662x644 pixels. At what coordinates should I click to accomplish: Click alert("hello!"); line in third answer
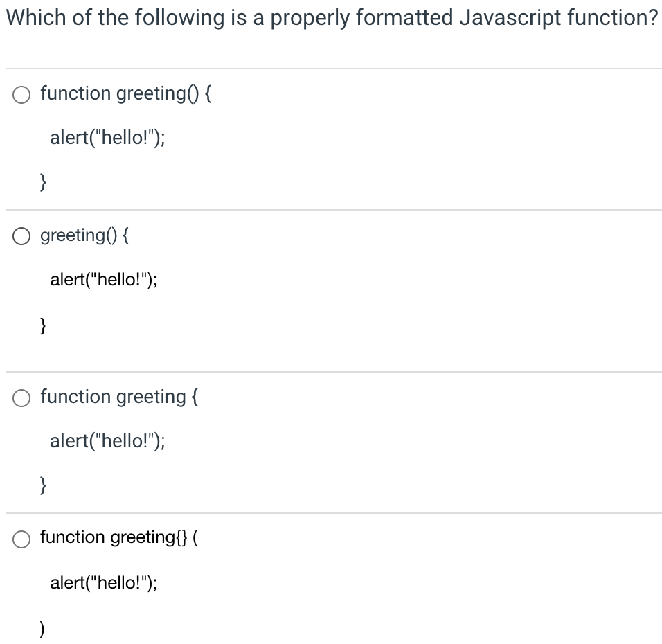(107, 441)
